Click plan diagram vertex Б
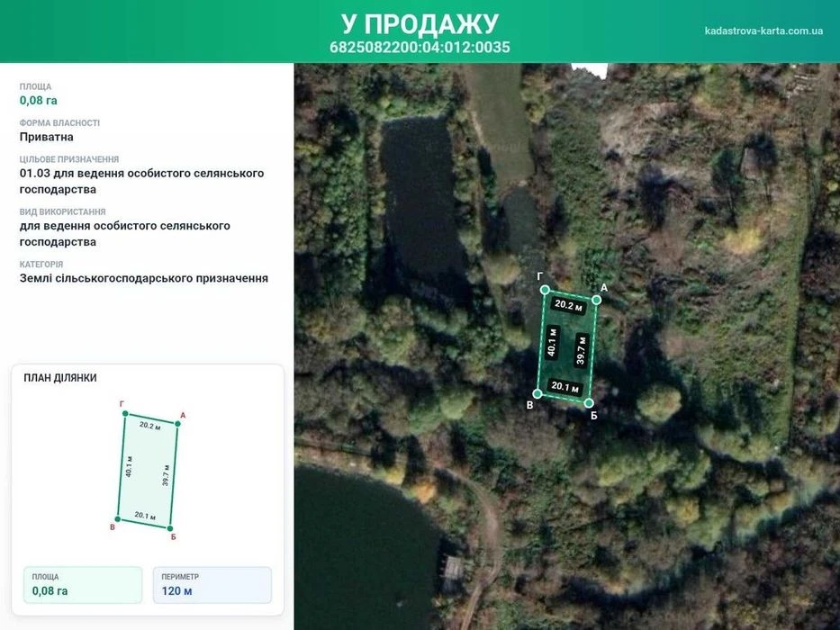 coord(170,529)
